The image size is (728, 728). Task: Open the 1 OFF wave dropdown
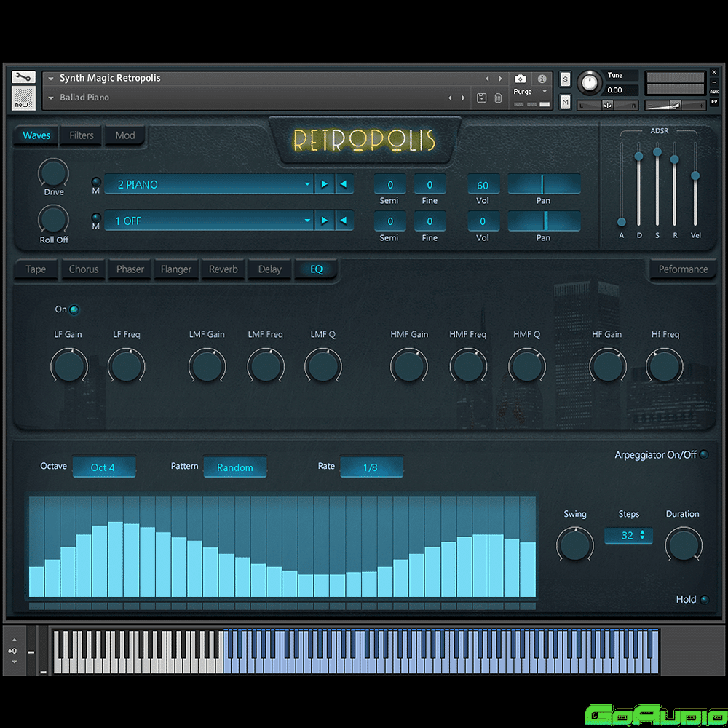click(210, 221)
